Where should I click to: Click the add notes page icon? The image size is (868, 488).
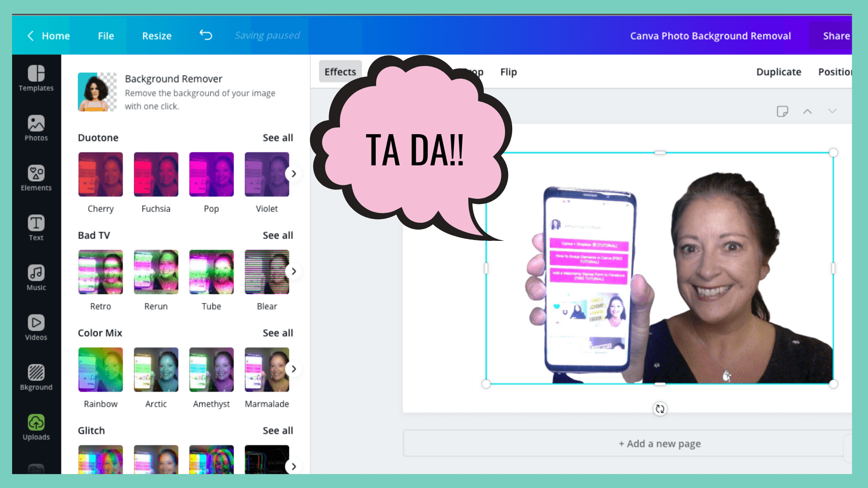[782, 111]
